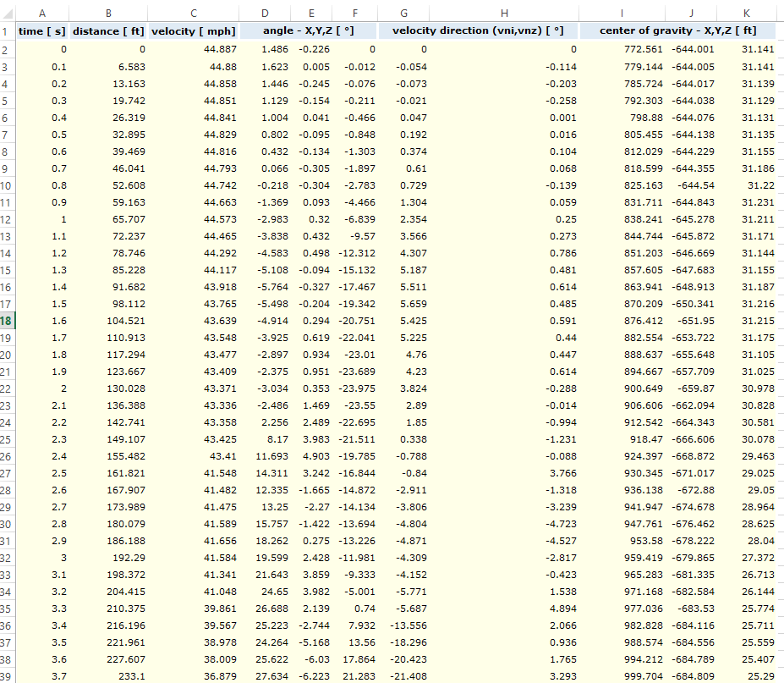Select velocity cell 44.573

194,219
